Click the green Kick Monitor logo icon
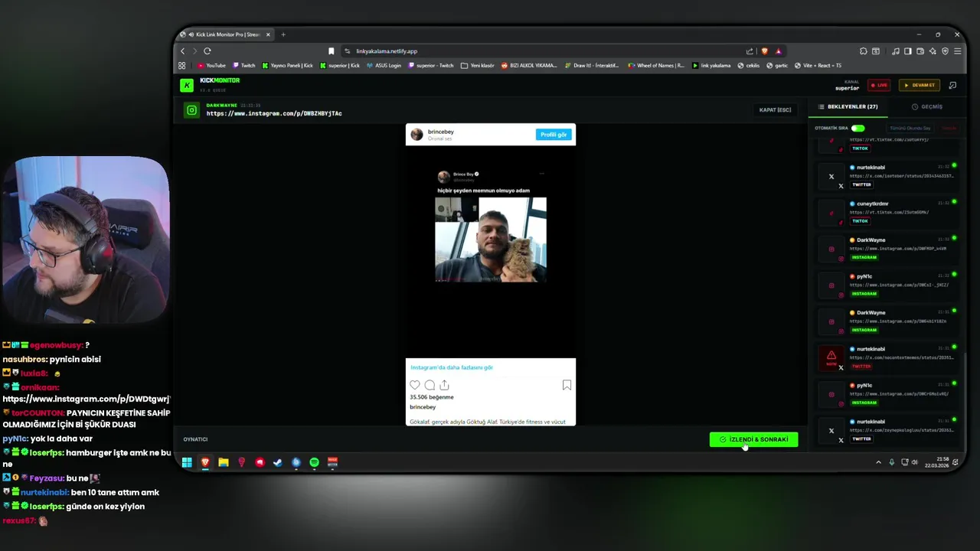The height and width of the screenshot is (551, 980). tap(187, 86)
